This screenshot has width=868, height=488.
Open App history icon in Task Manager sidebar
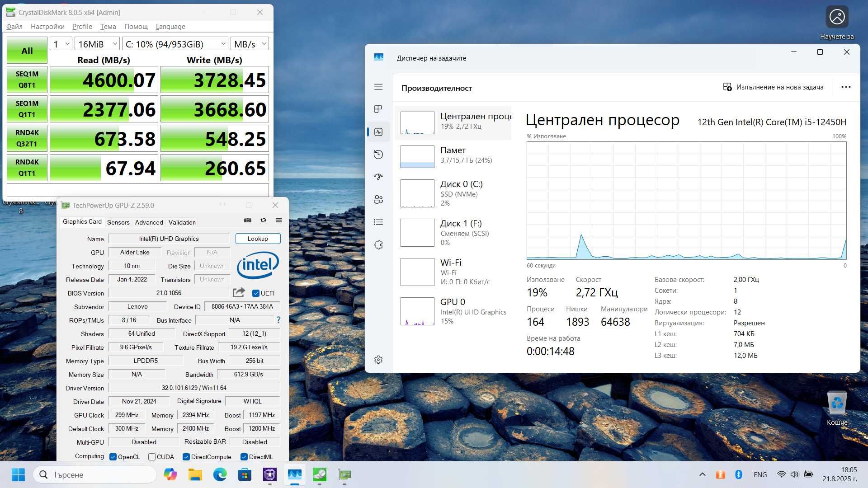(x=378, y=155)
